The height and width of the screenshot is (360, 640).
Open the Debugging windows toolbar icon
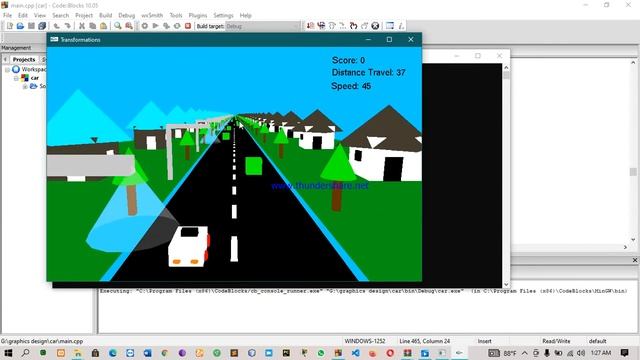(390, 26)
